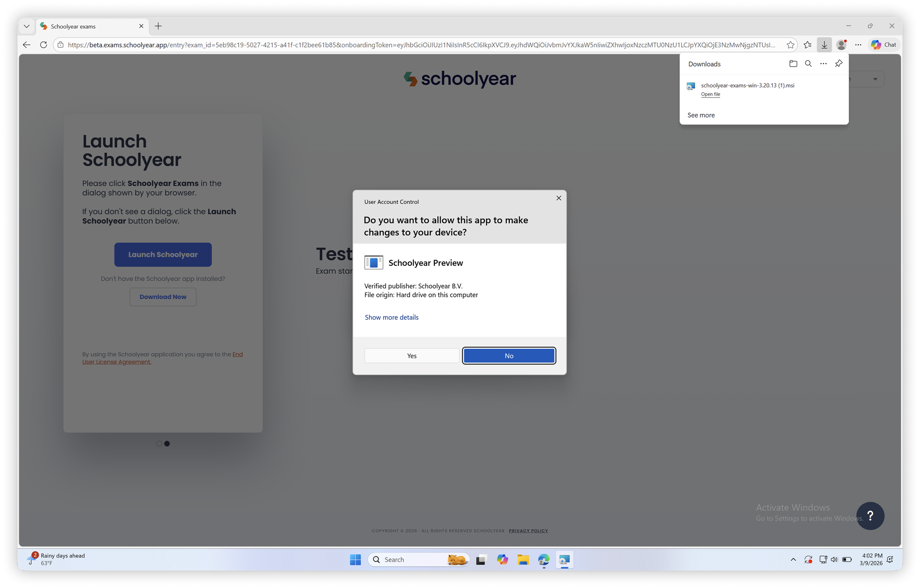The width and height of the screenshot is (920, 588).
Task: Click the Download Now button
Action: 163,297
